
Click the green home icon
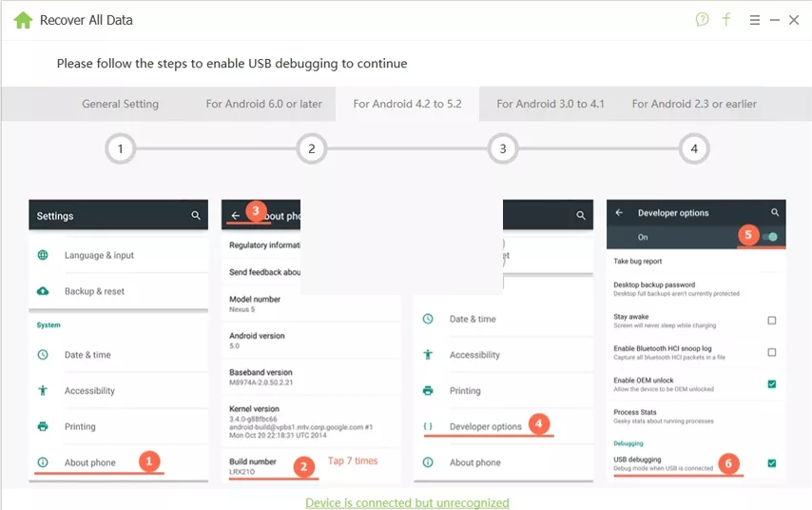tap(23, 20)
